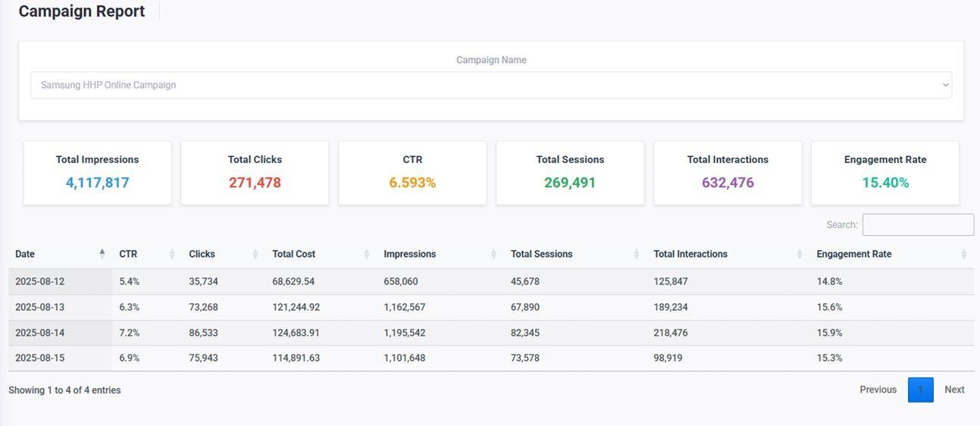Select page 1 in pagination

(920, 390)
